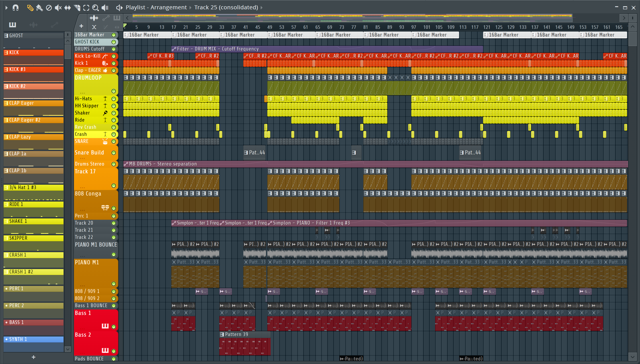Select CLAP Lazy pattern in picker
The image size is (640, 364).
tap(34, 137)
